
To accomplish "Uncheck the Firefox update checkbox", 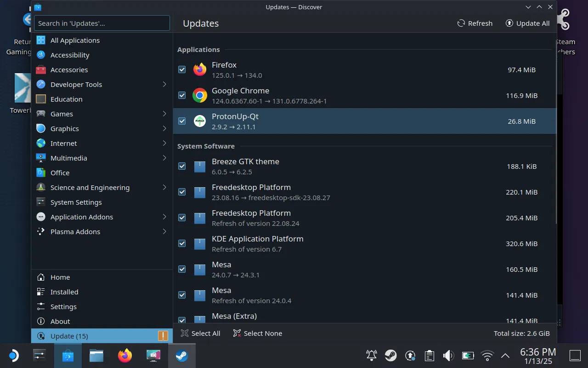I will point(182,70).
